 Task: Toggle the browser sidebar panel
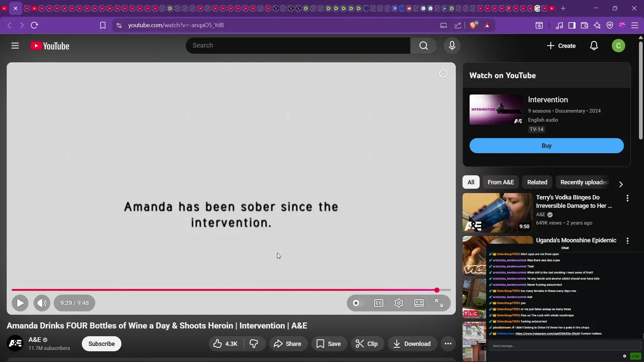(572, 25)
